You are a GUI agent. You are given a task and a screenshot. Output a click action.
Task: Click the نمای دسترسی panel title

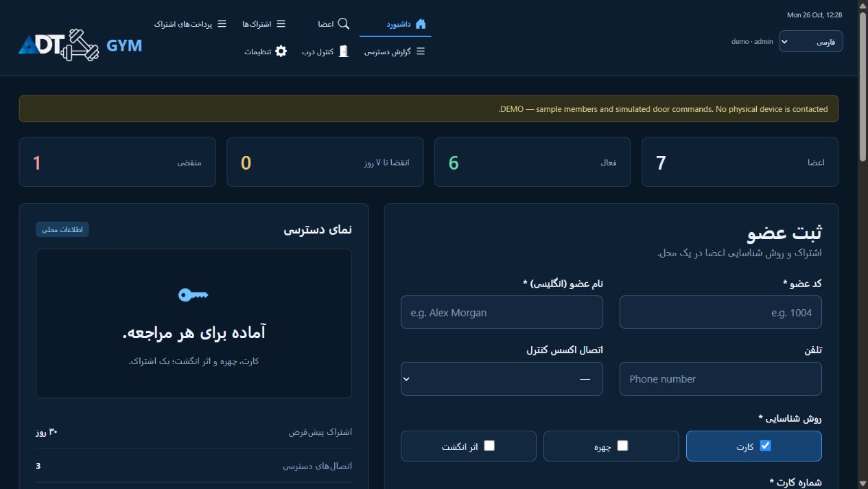(x=318, y=229)
